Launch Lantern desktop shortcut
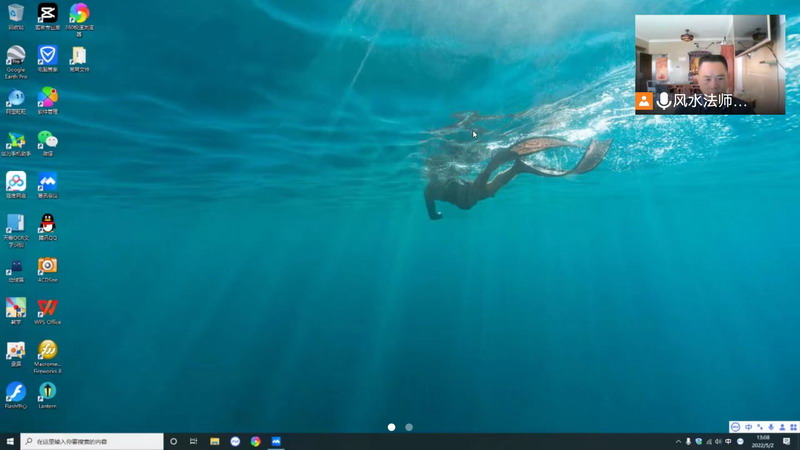This screenshot has width=800, height=450. tap(47, 395)
